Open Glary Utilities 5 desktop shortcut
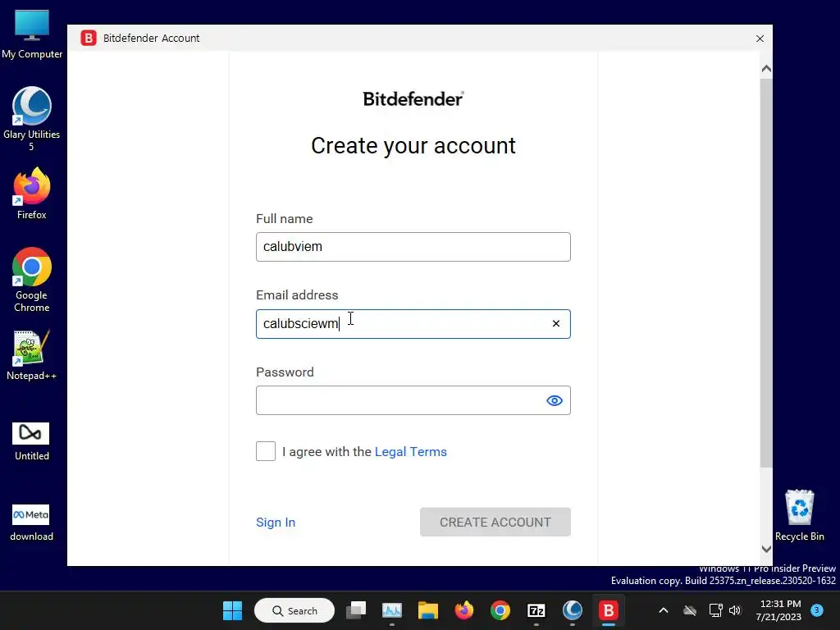 tap(32, 119)
